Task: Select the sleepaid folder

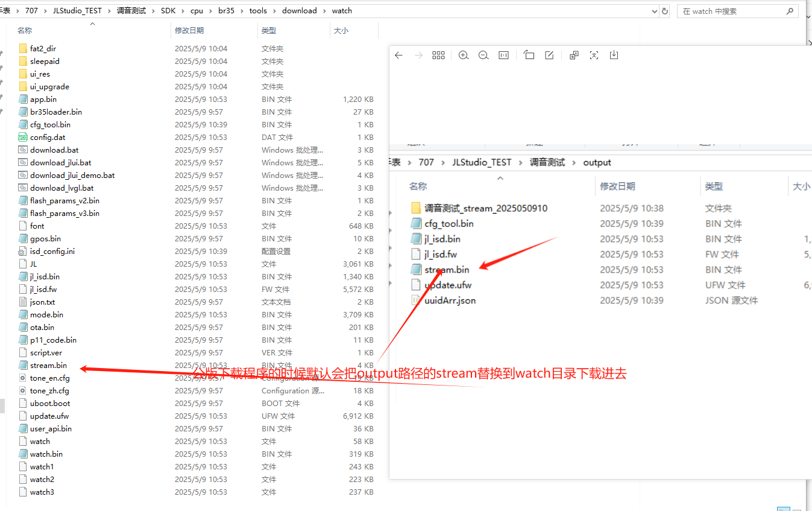Action: click(x=45, y=61)
